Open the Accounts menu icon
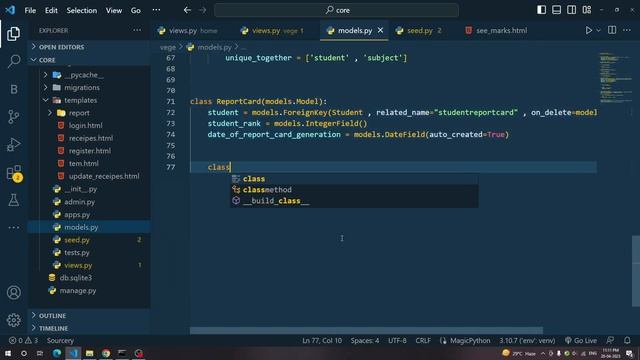Image resolution: width=640 pixels, height=360 pixels. [x=13, y=292]
